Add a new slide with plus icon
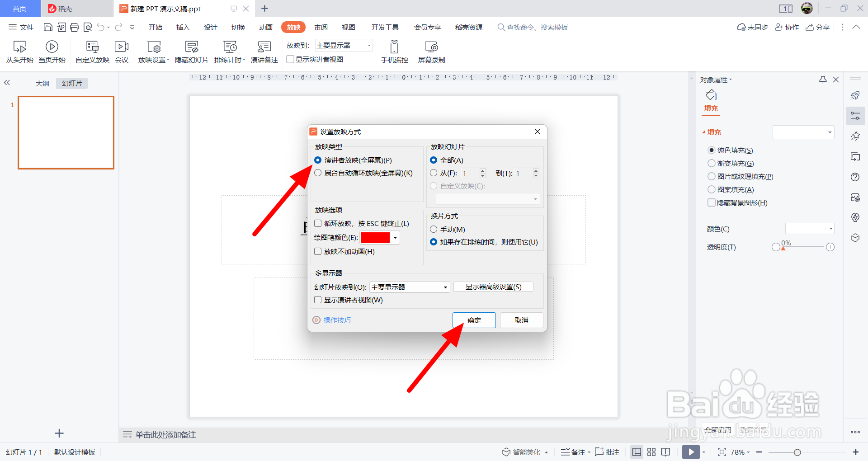Screen dimensions: 868x461 click(x=59, y=433)
